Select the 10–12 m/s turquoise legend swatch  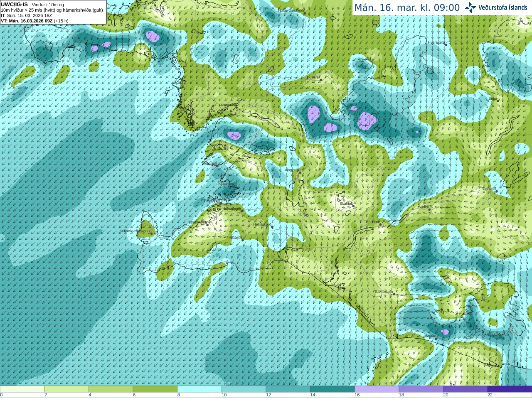[x=244, y=389]
